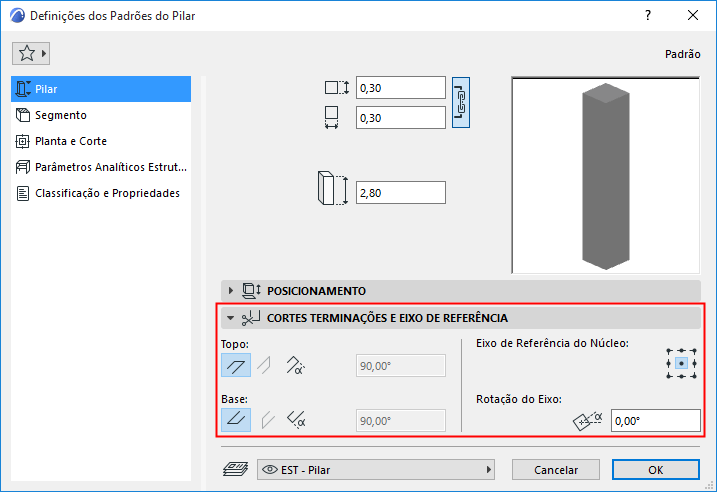
Task: Click the Planta e Corte sidebar icon
Action: coord(22,141)
